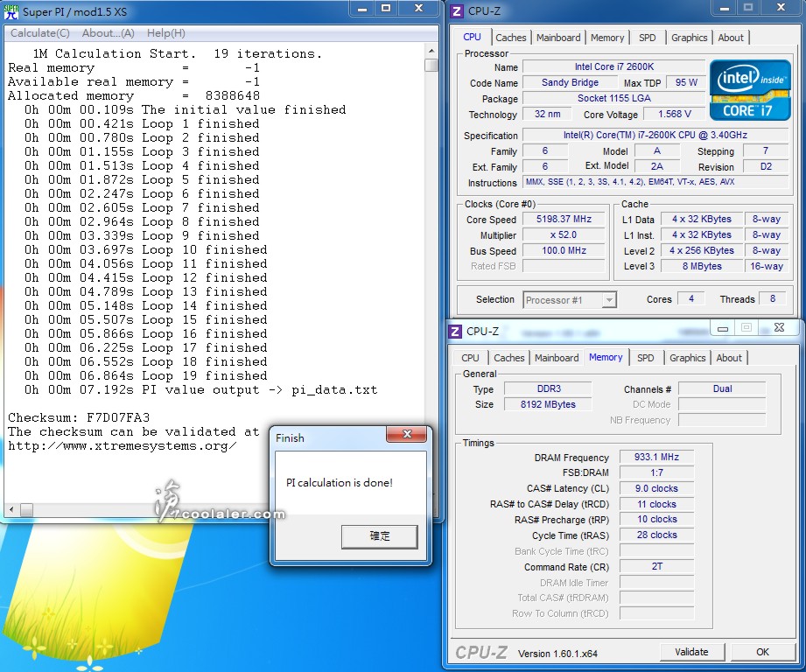Click the Name field "Intel Core i7 2600K"

point(613,66)
